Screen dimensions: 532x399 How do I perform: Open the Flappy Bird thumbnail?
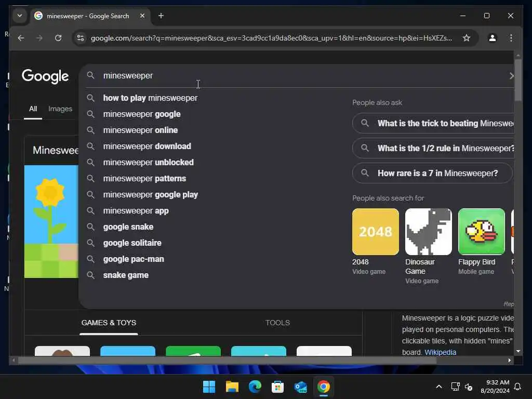pyautogui.click(x=482, y=232)
